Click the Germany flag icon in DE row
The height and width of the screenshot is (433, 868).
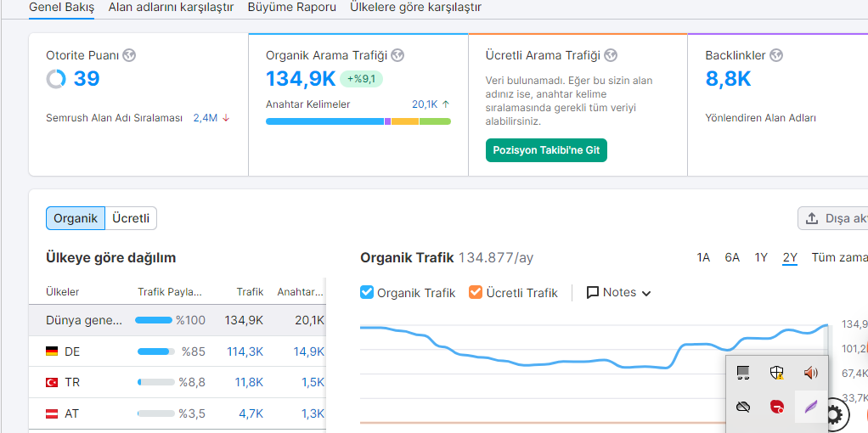click(52, 351)
